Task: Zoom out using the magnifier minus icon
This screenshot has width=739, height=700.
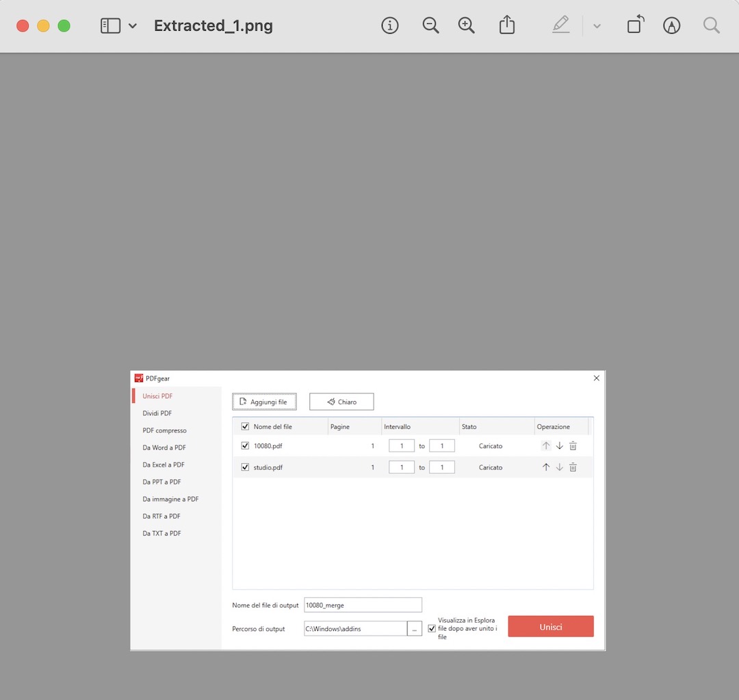Action: tap(430, 26)
